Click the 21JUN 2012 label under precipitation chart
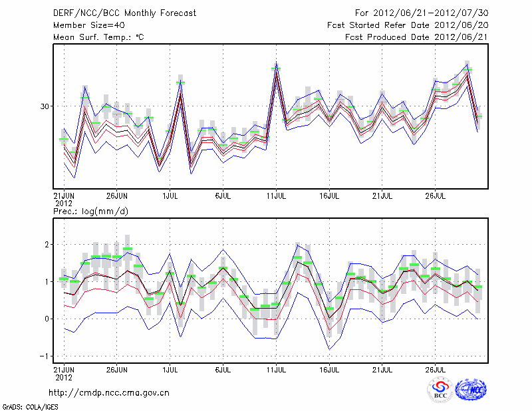This screenshot has width=532, height=411. coord(64,372)
